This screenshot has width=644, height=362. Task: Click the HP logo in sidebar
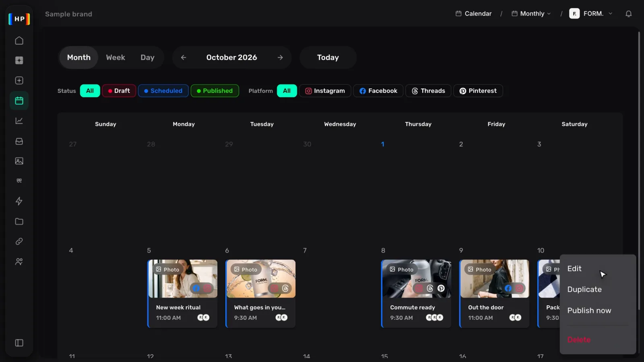[19, 19]
